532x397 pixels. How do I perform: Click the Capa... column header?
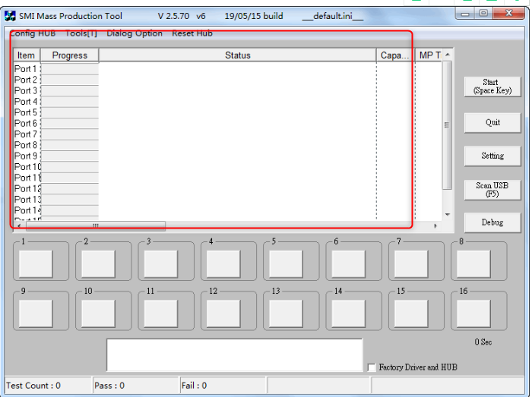(396, 55)
